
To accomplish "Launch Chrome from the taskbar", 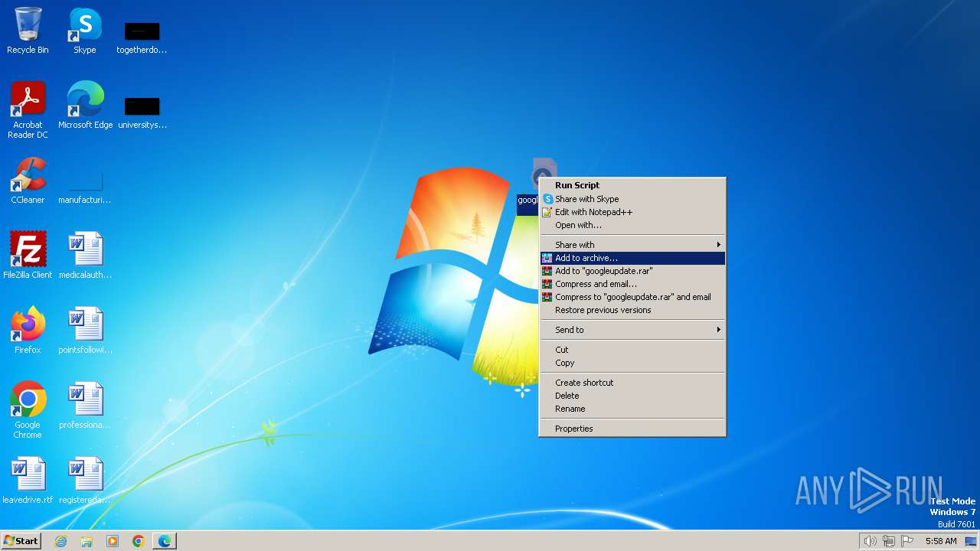I will click(x=139, y=541).
